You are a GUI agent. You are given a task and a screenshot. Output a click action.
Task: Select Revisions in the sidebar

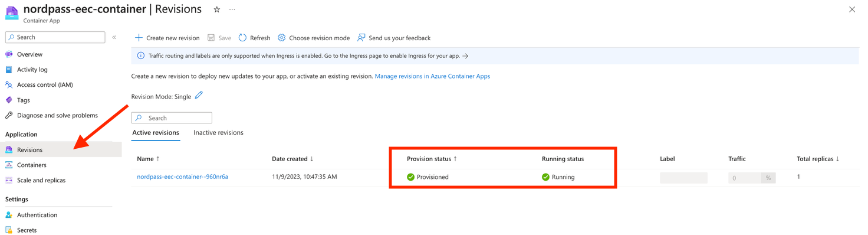[29, 150]
